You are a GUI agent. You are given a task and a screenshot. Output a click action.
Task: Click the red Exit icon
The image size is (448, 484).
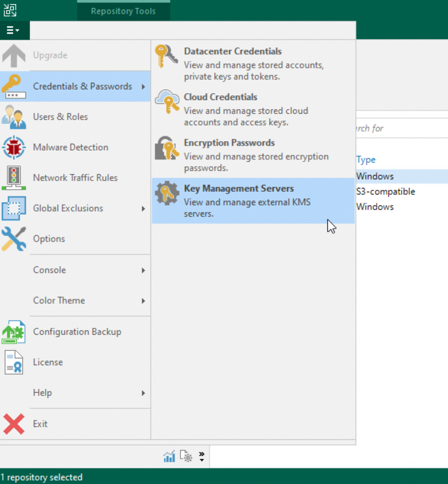pos(14,424)
